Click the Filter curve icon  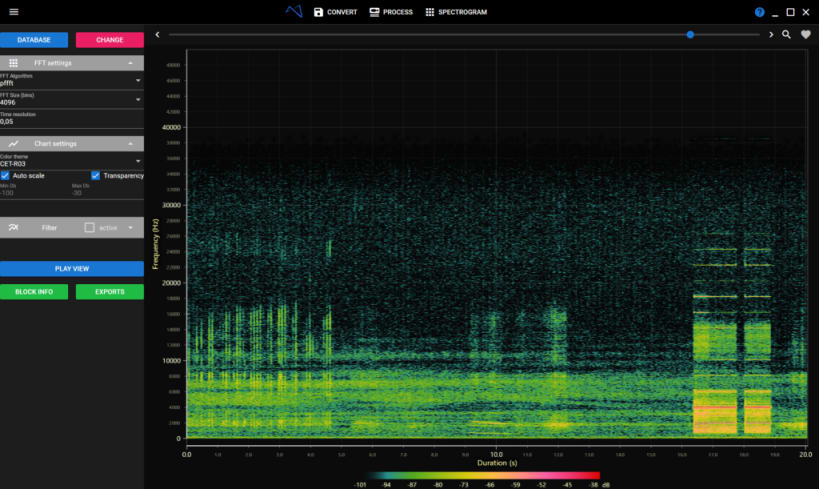click(14, 227)
